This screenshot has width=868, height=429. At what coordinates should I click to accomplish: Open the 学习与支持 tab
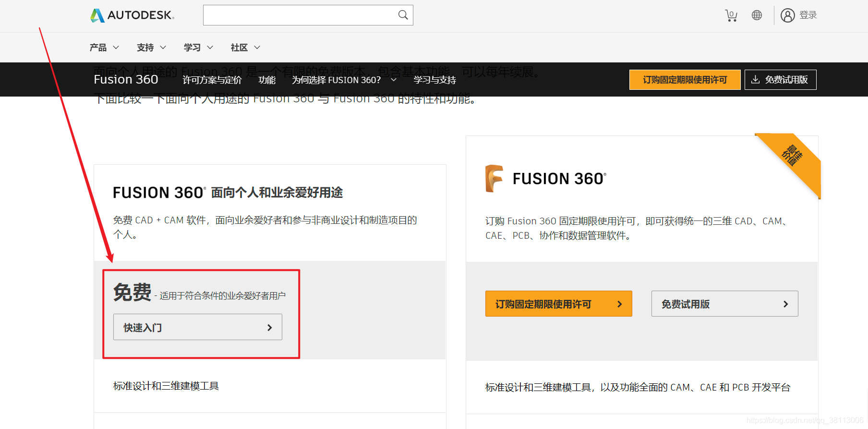coord(434,80)
